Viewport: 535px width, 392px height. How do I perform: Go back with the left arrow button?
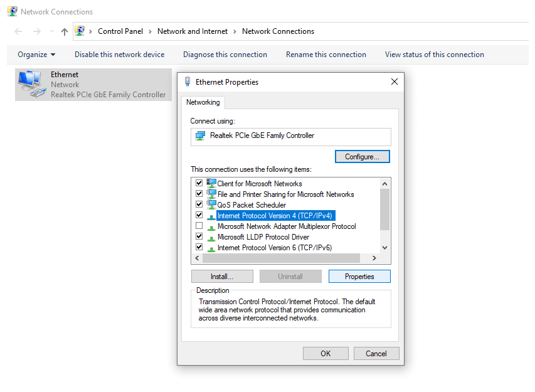pos(18,31)
